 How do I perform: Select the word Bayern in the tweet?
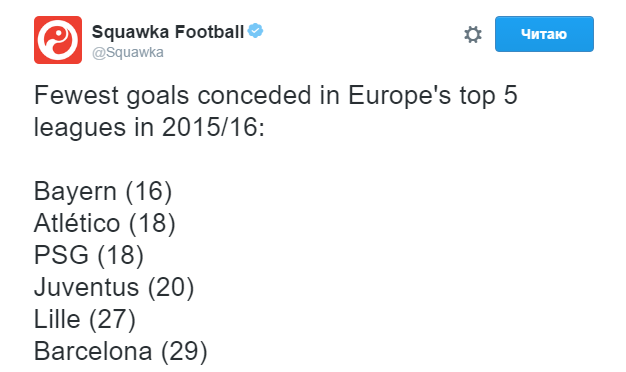coord(75,192)
